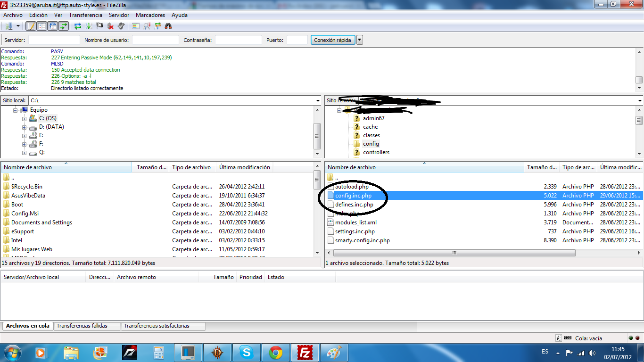Open the Site Manager dropdown arrow
The width and height of the screenshot is (644, 362).
click(18, 26)
